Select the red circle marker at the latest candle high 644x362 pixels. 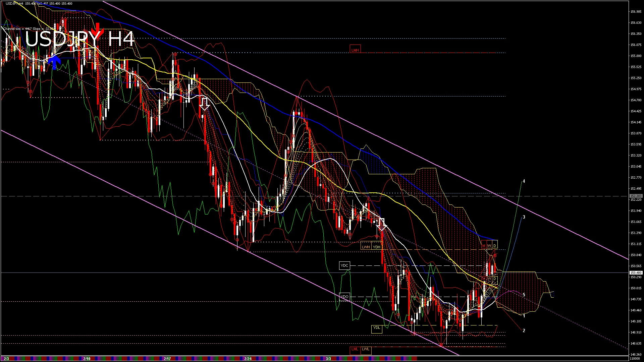495,256
